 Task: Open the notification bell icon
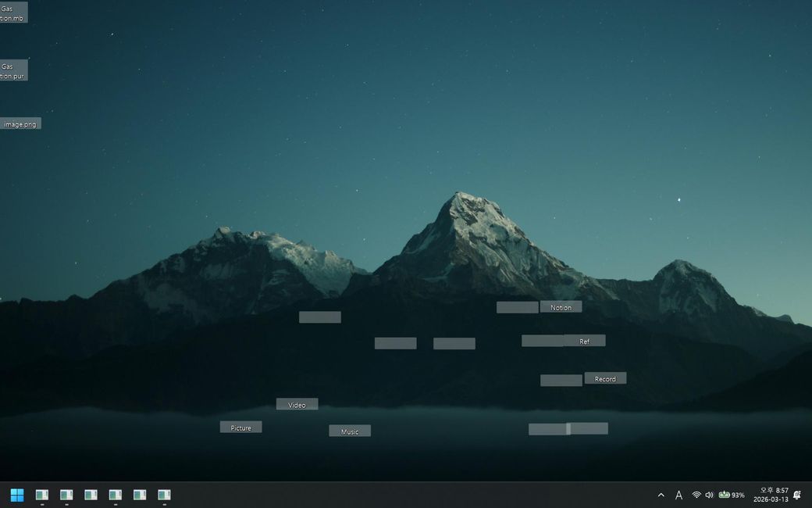[x=797, y=495]
